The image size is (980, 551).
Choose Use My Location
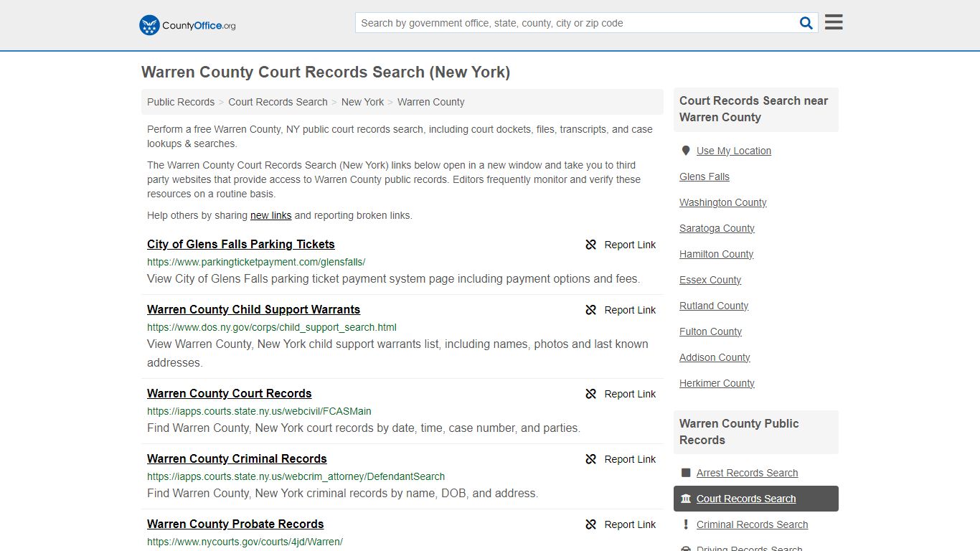[x=733, y=151]
